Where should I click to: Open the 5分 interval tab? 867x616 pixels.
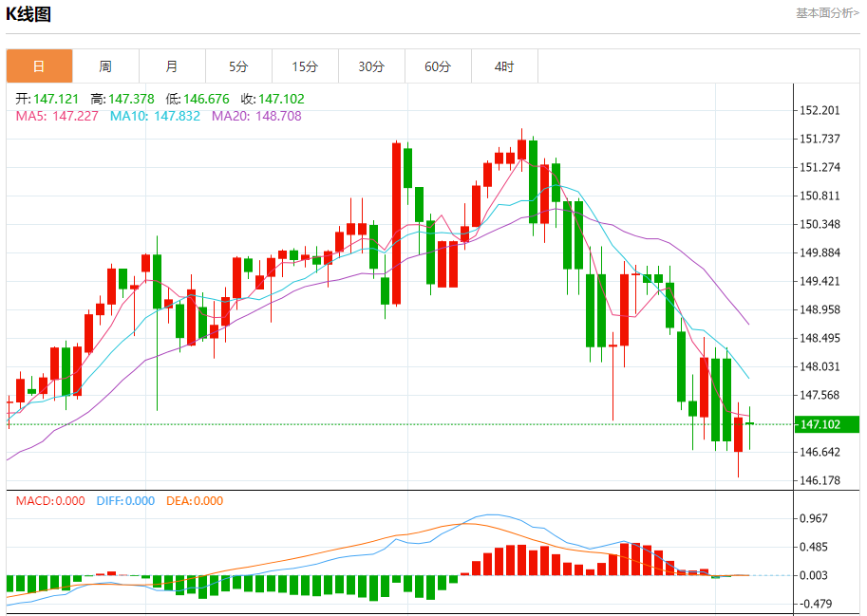click(x=238, y=66)
